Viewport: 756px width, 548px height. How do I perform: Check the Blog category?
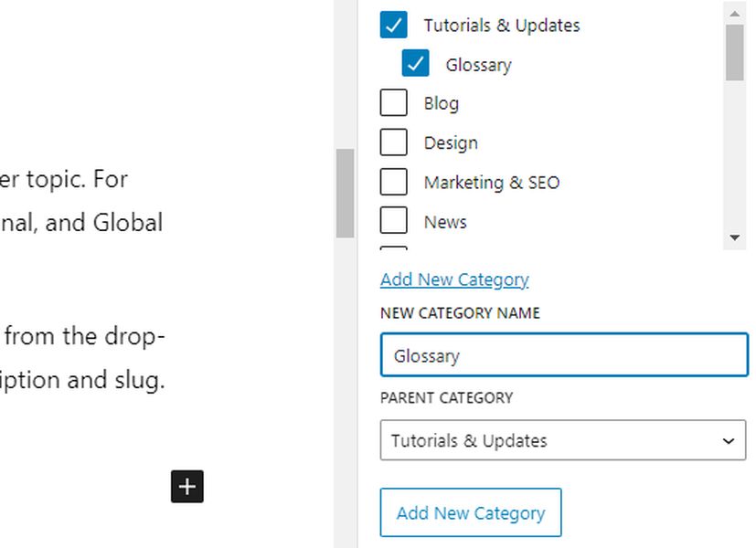point(393,103)
